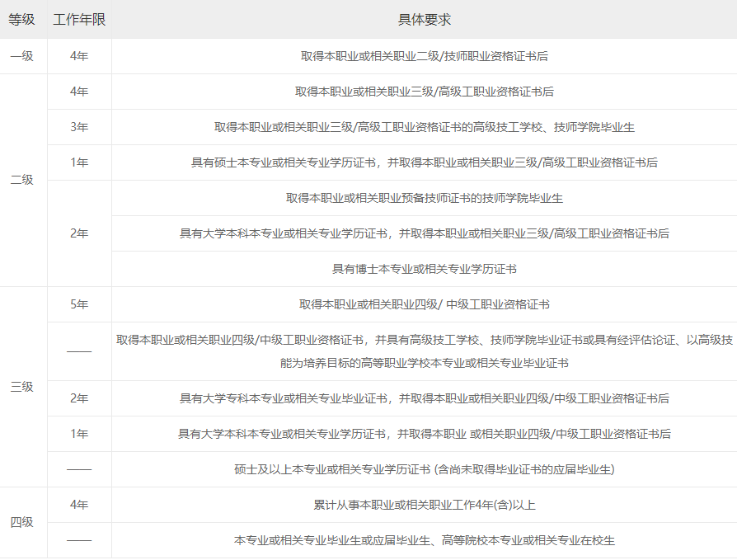Click the 3年 work years cell
This screenshot has width=737, height=560.
79,127
